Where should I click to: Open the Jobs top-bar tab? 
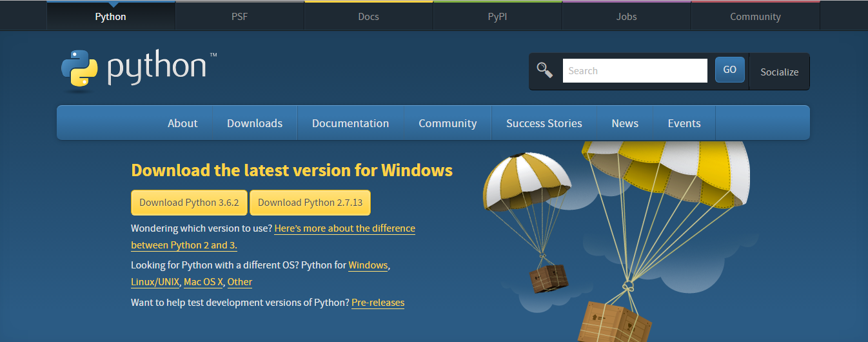click(x=627, y=16)
